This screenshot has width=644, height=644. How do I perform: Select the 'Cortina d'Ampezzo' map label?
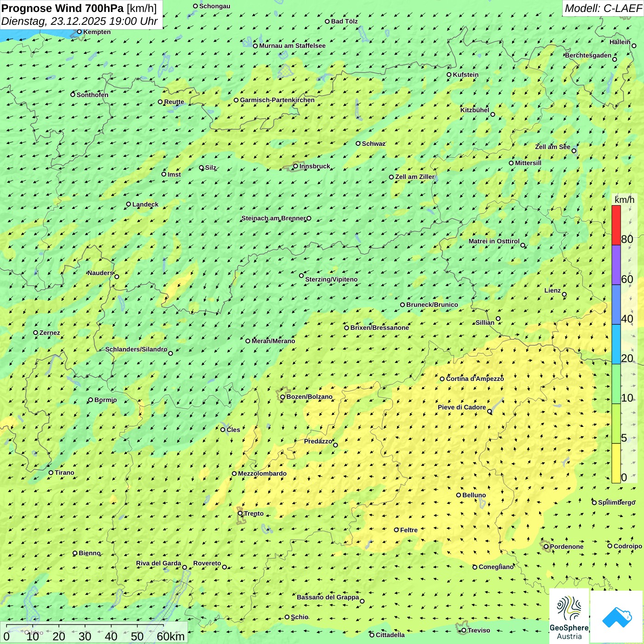tap(475, 379)
